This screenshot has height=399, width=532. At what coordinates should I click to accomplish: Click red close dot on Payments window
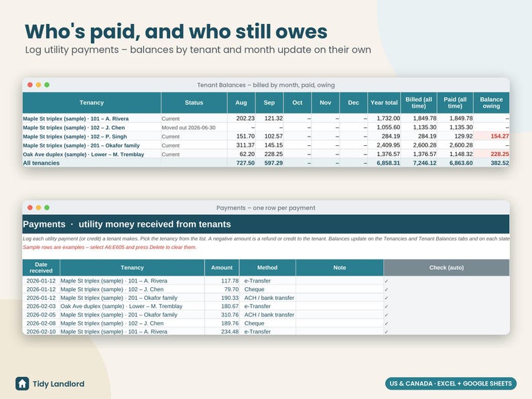tap(30, 208)
